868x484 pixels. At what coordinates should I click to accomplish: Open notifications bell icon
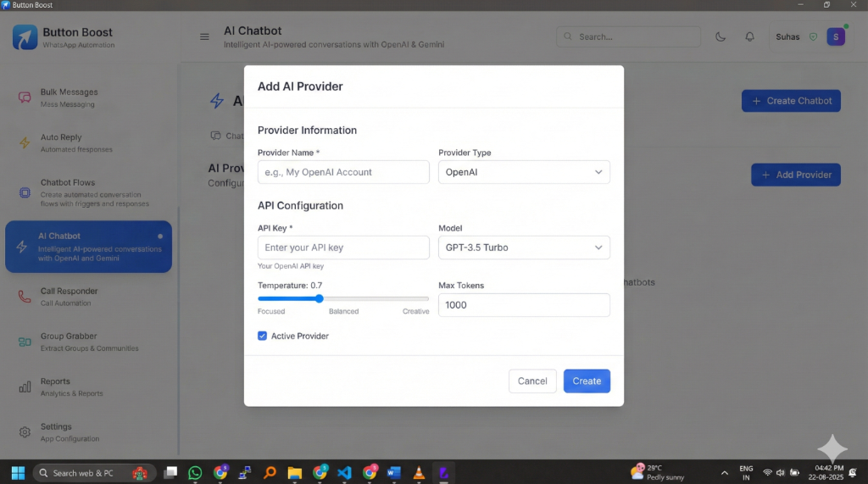tap(749, 37)
